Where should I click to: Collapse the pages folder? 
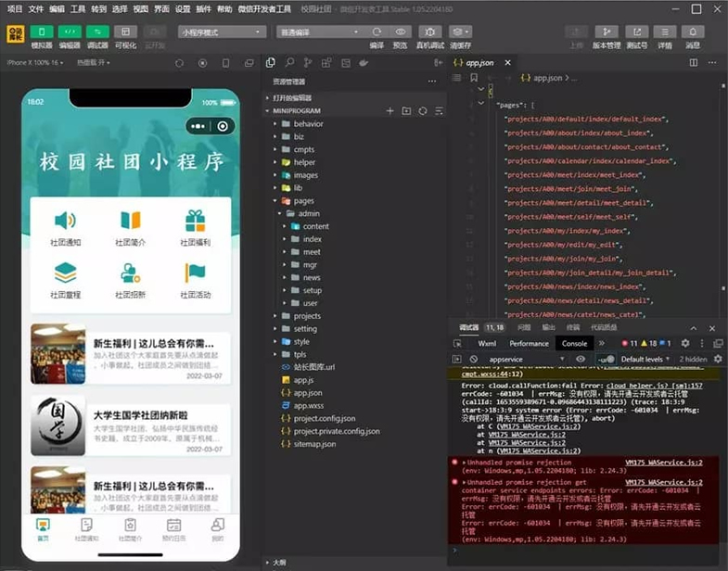tap(355, 201)
